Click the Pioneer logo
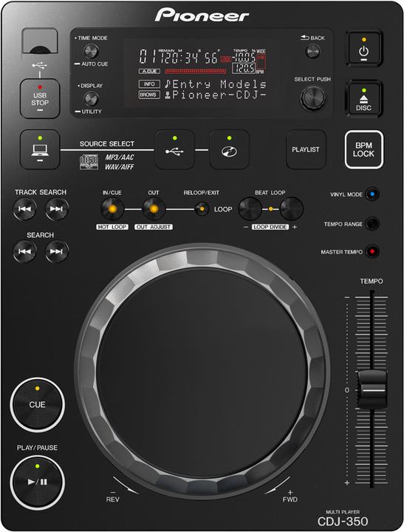This screenshot has height=532, width=404. (202, 16)
